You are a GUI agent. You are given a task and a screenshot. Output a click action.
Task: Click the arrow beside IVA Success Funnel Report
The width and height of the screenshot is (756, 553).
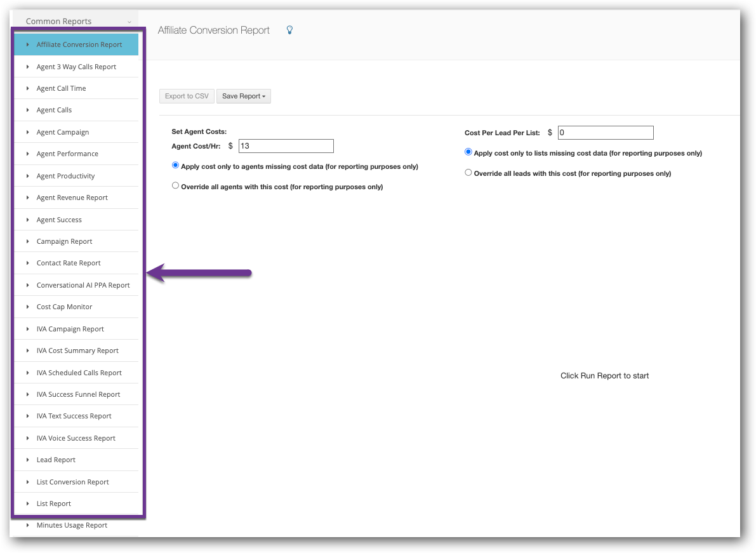[x=27, y=394]
